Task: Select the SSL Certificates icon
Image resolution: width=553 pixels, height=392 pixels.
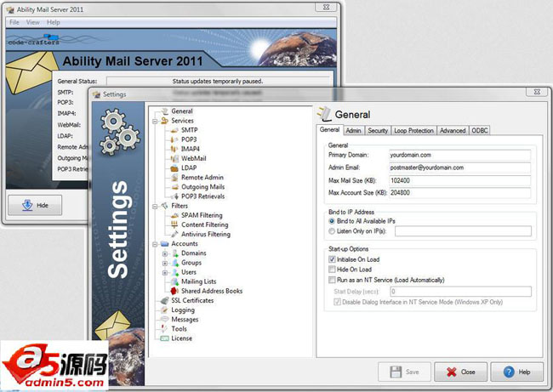Action: click(165, 300)
